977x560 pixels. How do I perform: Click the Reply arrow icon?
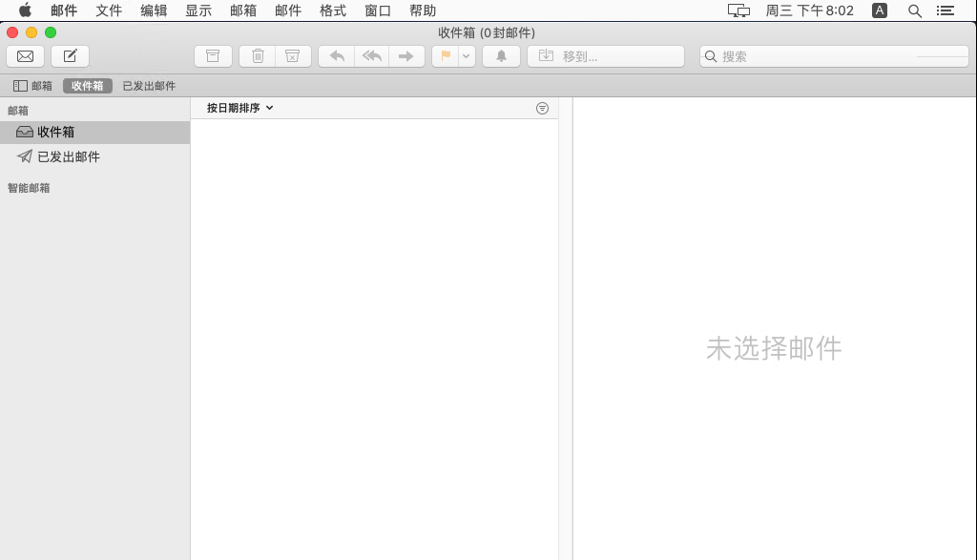pos(336,56)
